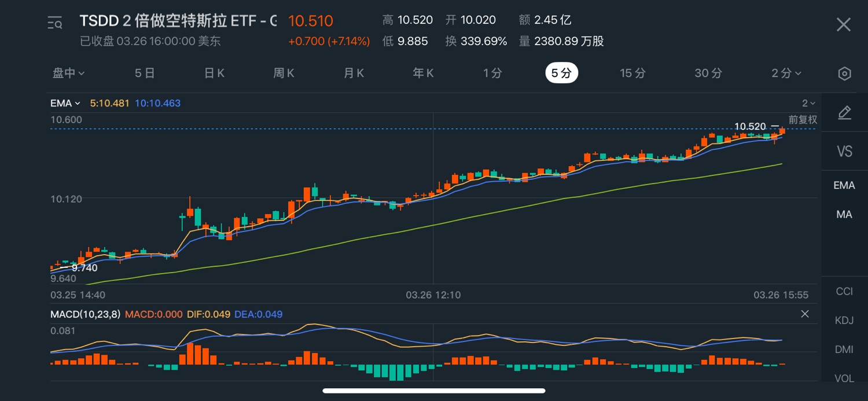Screen dimensions: 868x401
Task: Open the EMA indicator dropdown
Action: pos(65,103)
